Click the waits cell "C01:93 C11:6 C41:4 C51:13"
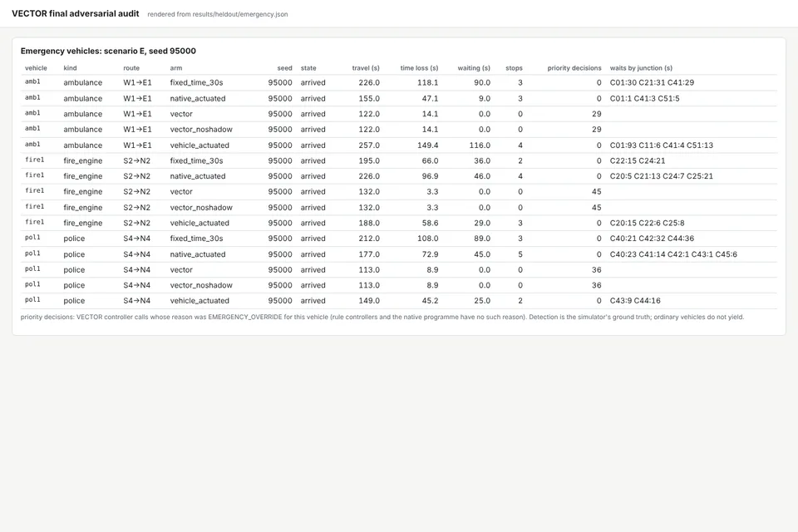Viewport: 798px width, 532px height. (x=662, y=145)
